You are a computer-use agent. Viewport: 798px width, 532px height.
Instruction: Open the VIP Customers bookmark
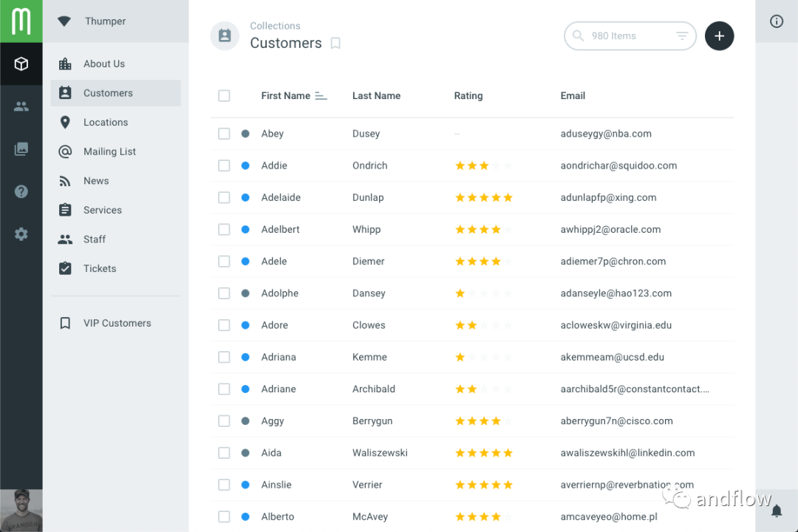point(117,324)
